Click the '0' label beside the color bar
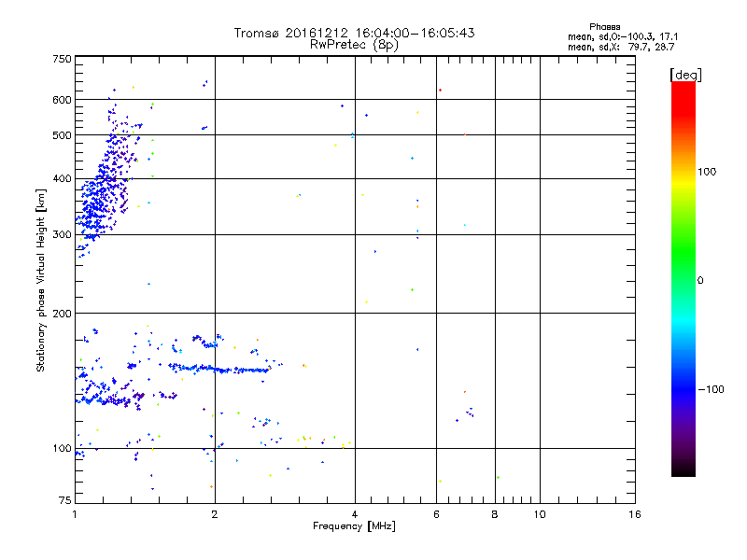Screen dimensions: 747x560 [700, 281]
